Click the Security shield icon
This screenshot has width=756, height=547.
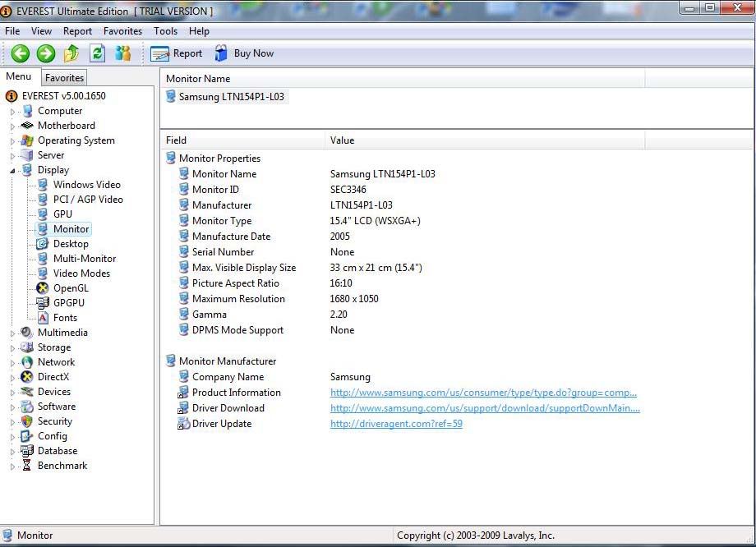(x=27, y=421)
